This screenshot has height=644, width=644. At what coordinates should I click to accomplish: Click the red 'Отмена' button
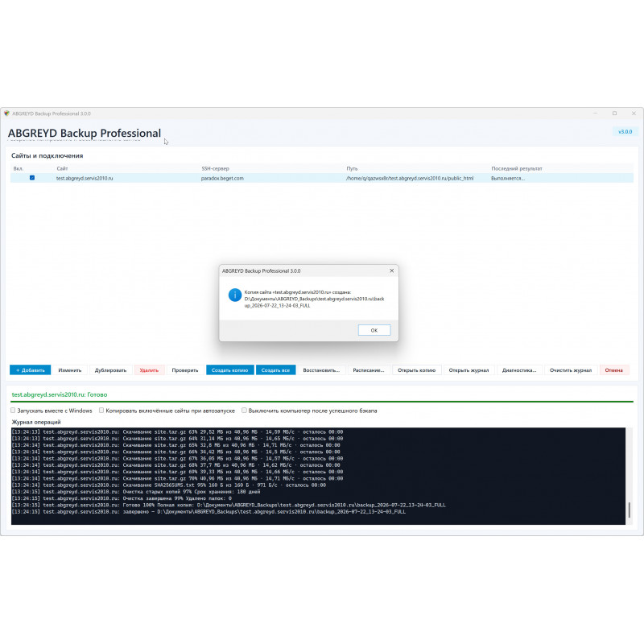[613, 370]
